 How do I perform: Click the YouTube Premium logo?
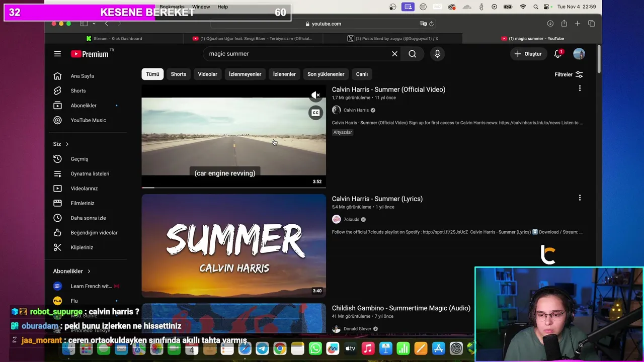click(90, 54)
